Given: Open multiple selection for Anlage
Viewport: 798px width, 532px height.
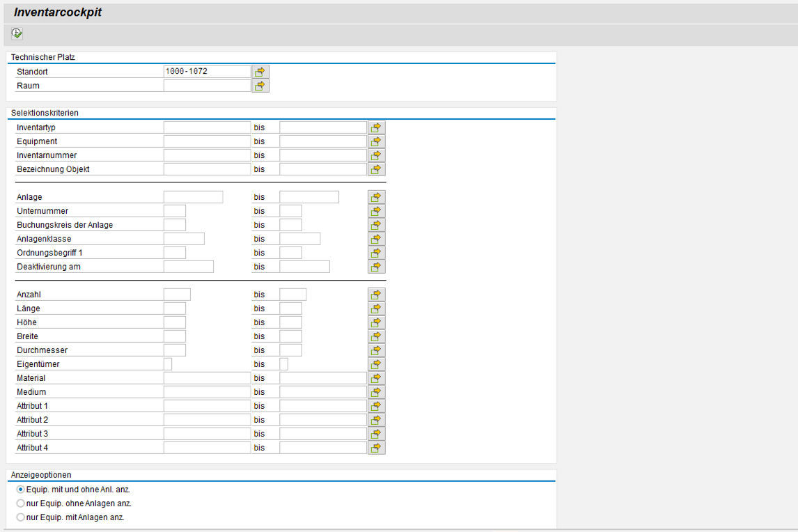Looking at the screenshot, I should (376, 196).
